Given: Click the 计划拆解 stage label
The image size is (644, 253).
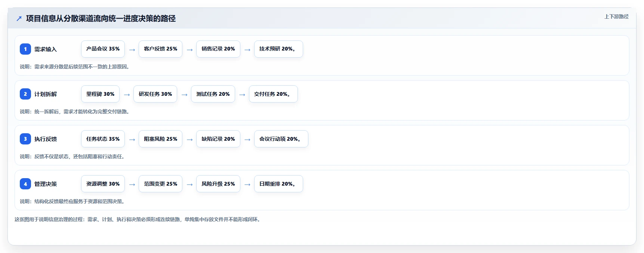Looking at the screenshot, I should pyautogui.click(x=46, y=94).
